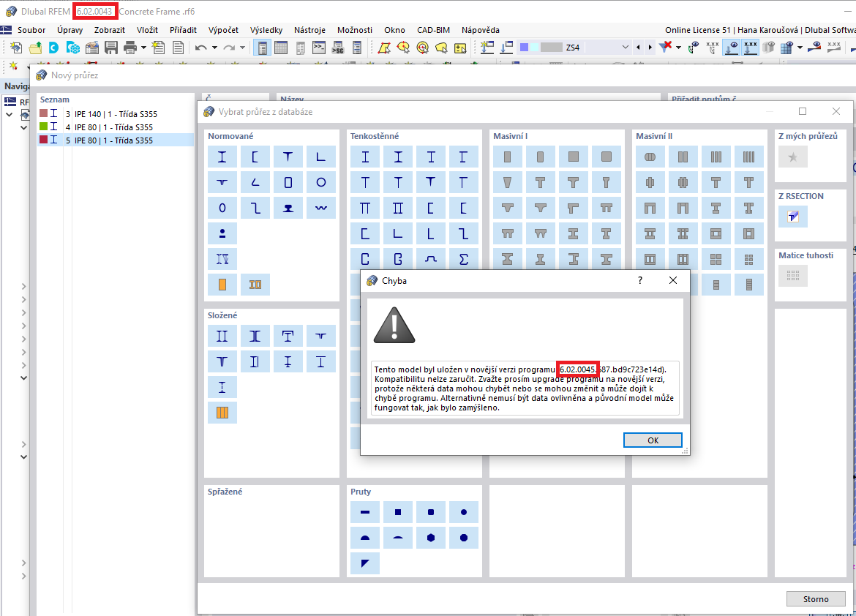Open the Úpravy menu
This screenshot has height=616, width=856.
[x=70, y=30]
